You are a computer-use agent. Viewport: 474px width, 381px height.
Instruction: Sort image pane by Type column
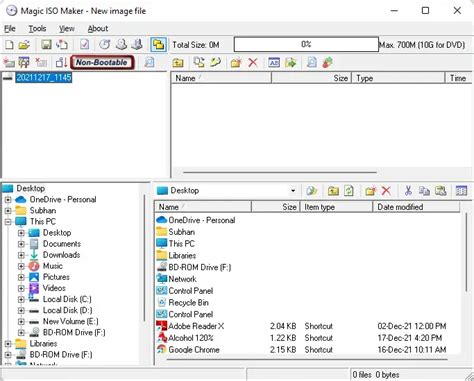[398, 78]
